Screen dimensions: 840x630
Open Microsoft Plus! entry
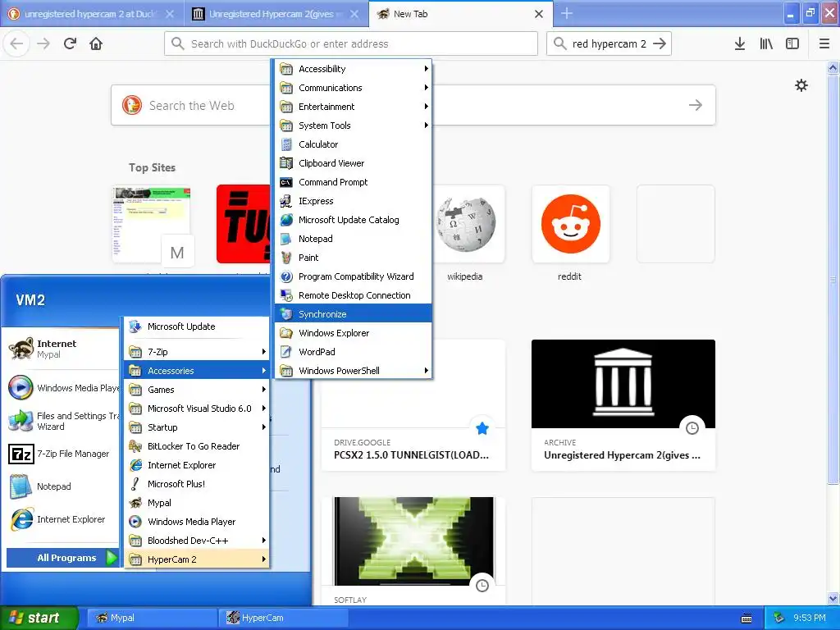[x=197, y=484]
